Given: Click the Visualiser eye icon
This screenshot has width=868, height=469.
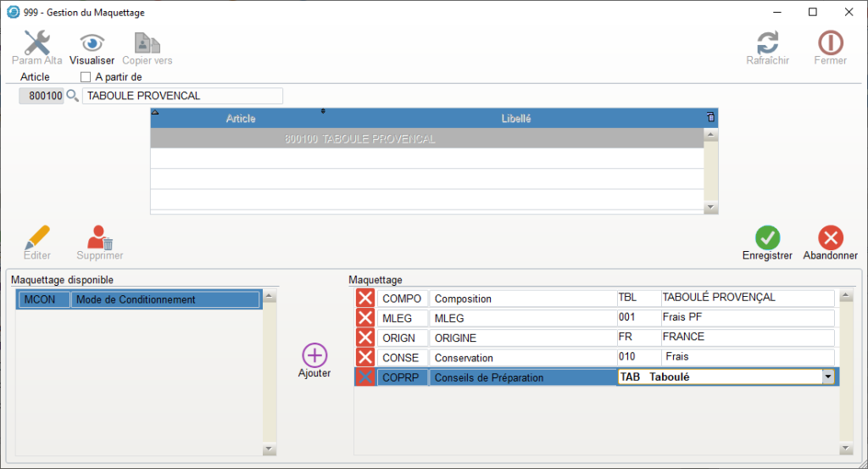Looking at the screenshot, I should (x=92, y=43).
